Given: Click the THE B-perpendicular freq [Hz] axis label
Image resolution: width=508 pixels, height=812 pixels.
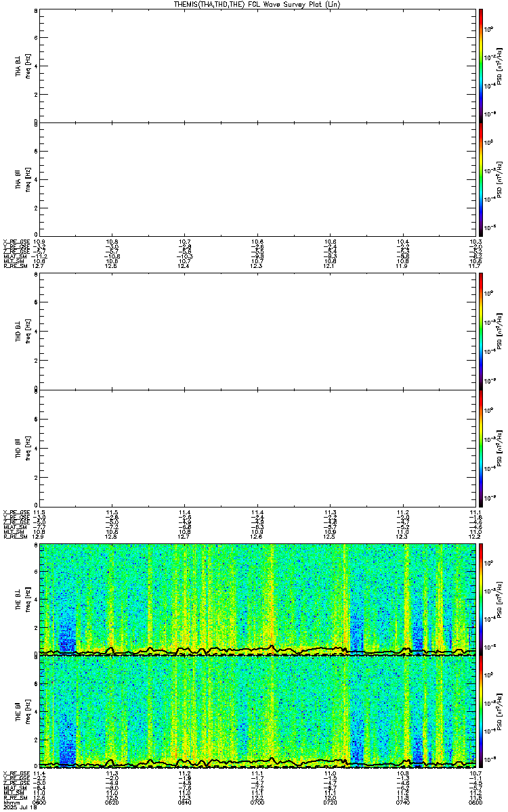Looking at the screenshot, I should coord(28,599).
